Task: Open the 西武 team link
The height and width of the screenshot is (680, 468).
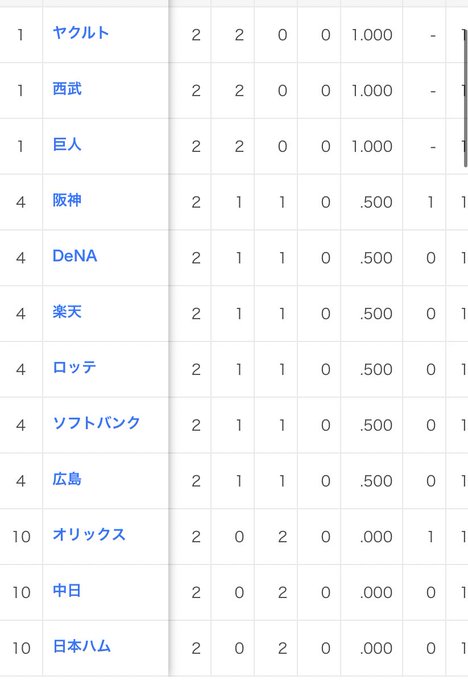Action: tap(67, 89)
